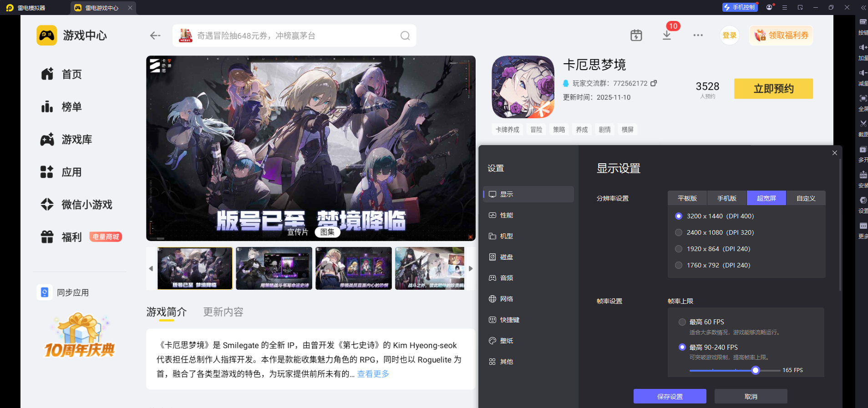Click 取消 in the settings dialog
Screen dimensions: 868x408
click(751, 396)
